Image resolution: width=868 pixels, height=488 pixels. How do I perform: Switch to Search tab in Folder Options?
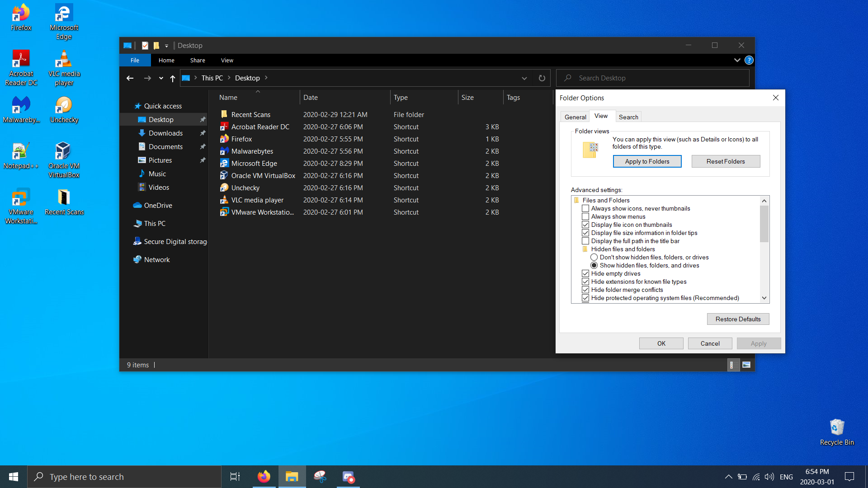tap(628, 117)
